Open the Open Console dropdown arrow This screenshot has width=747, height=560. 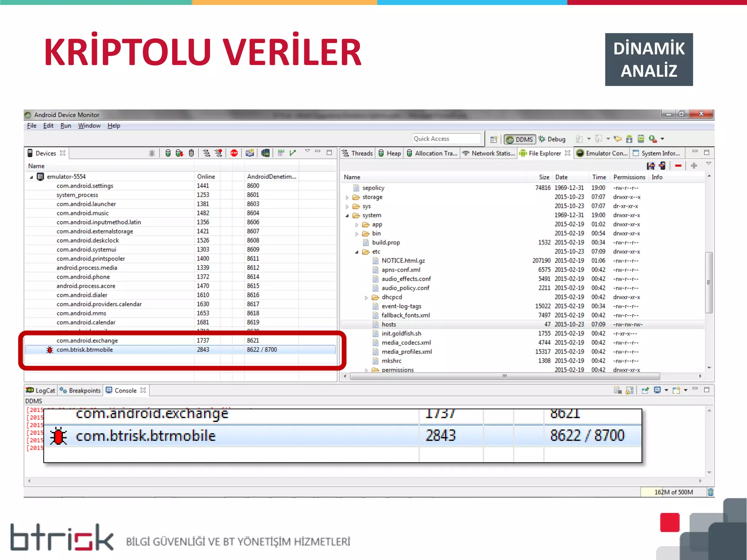[x=686, y=390]
